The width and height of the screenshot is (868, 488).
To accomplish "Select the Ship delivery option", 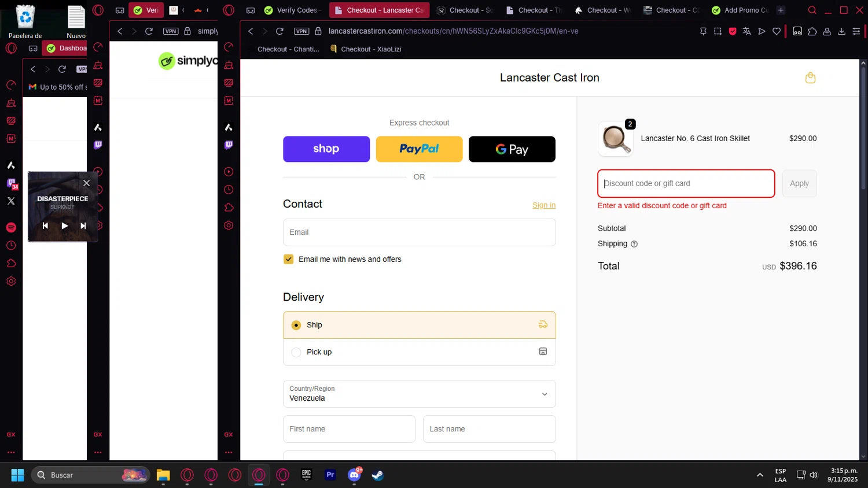I will click(x=419, y=325).
